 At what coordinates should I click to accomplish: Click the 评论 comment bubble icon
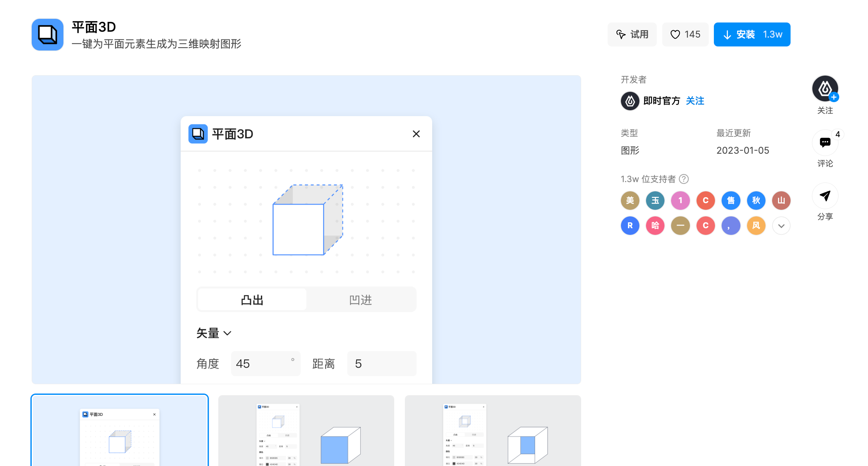click(x=825, y=142)
